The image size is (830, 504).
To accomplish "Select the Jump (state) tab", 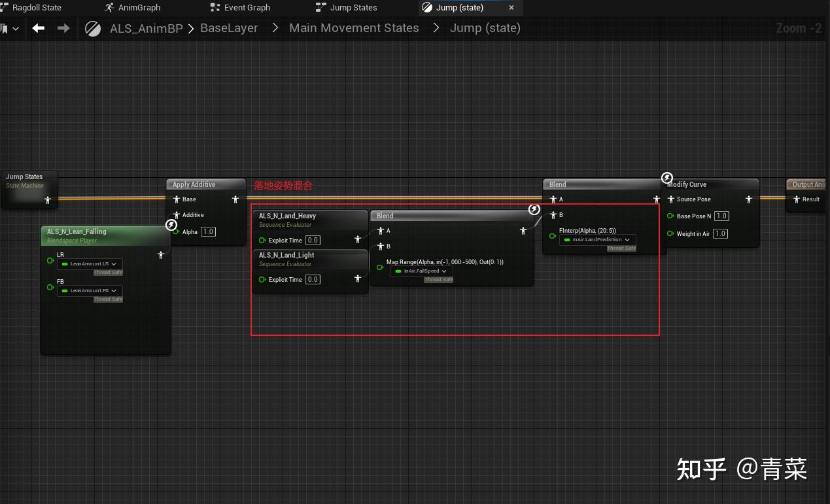I will 460,8.
